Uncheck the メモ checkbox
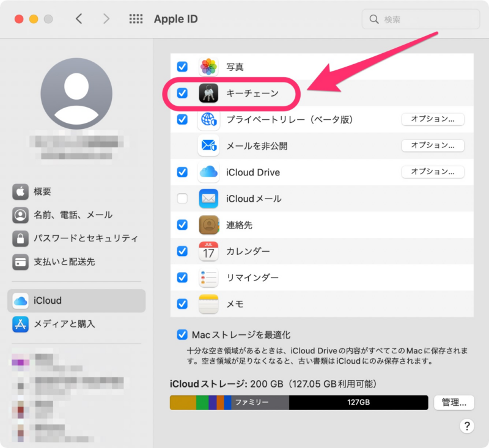Screen dimensions: 489x448 coord(182,304)
